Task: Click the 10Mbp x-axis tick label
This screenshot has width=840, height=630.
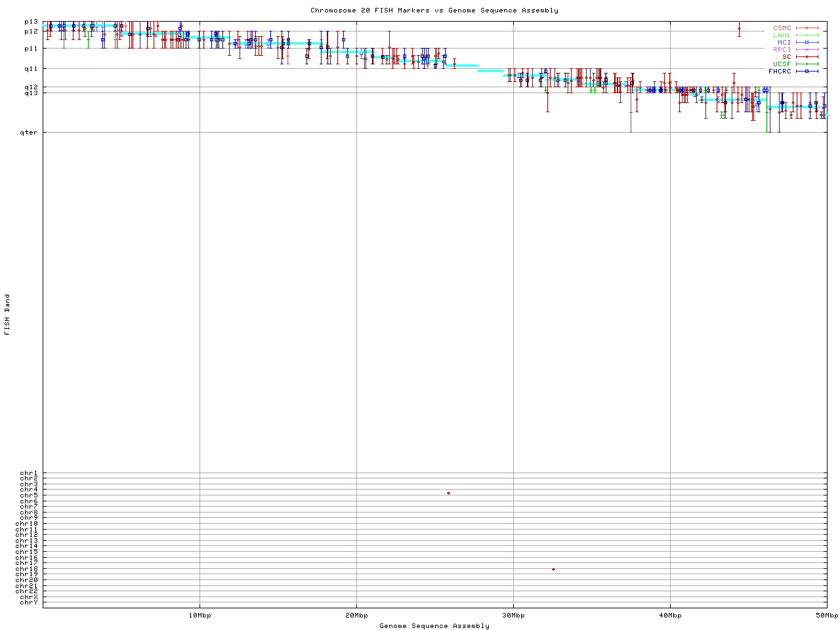Action: click(199, 615)
